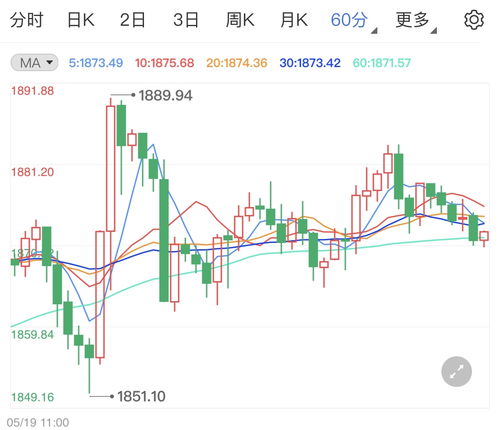Viewport: 500px width, 430px height.
Task: Open the 周K weekly chart tab
Action: 240,20
